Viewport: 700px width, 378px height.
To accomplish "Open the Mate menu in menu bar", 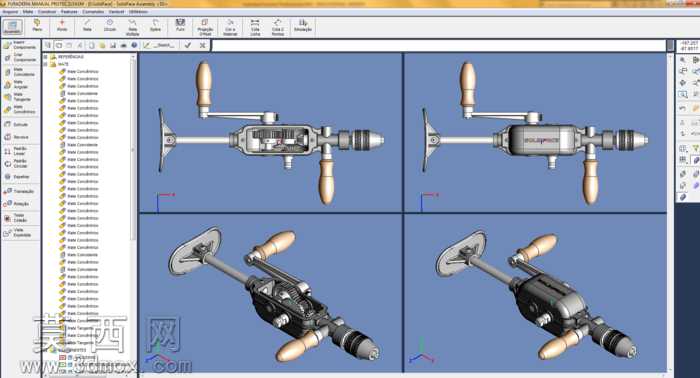I will [x=28, y=12].
